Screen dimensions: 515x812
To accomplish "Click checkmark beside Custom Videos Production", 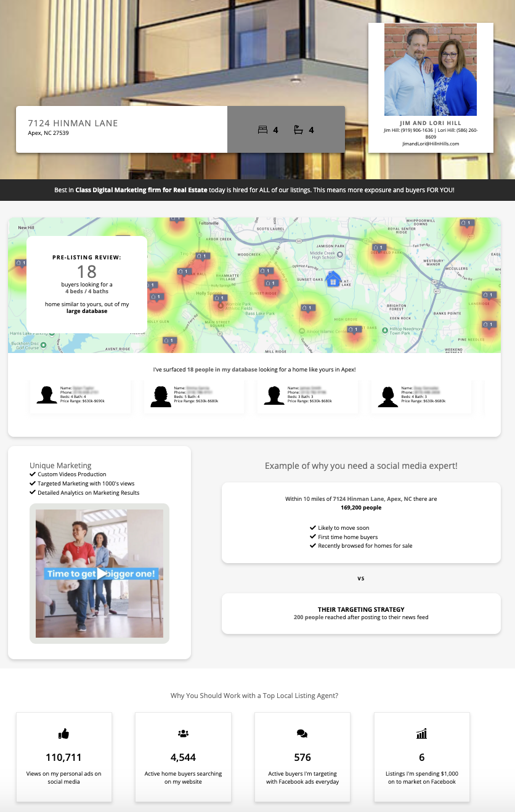I will [33, 474].
